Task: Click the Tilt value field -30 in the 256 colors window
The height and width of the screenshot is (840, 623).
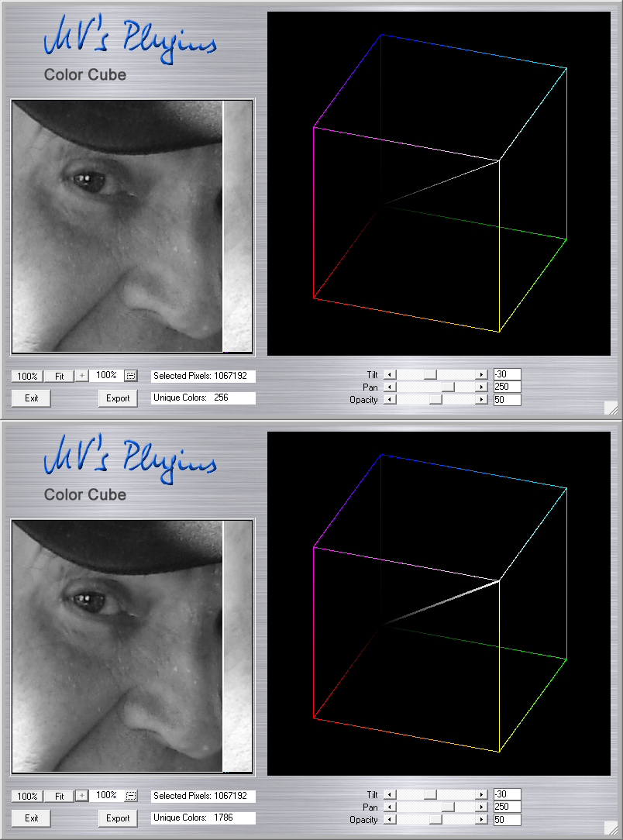Action: click(x=507, y=374)
